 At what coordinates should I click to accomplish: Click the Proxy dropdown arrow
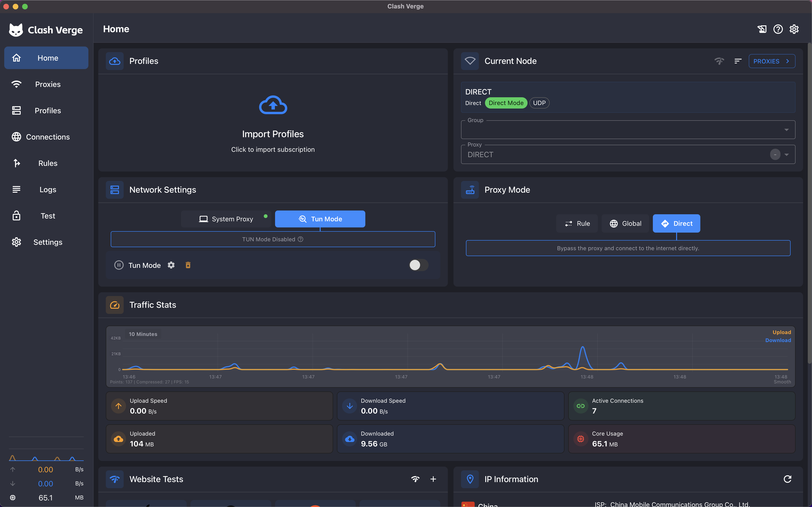787,155
